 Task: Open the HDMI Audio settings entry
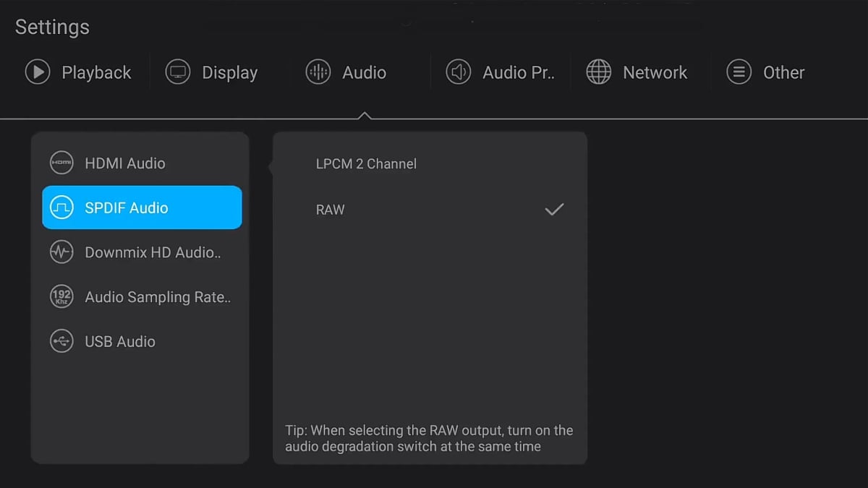125,163
